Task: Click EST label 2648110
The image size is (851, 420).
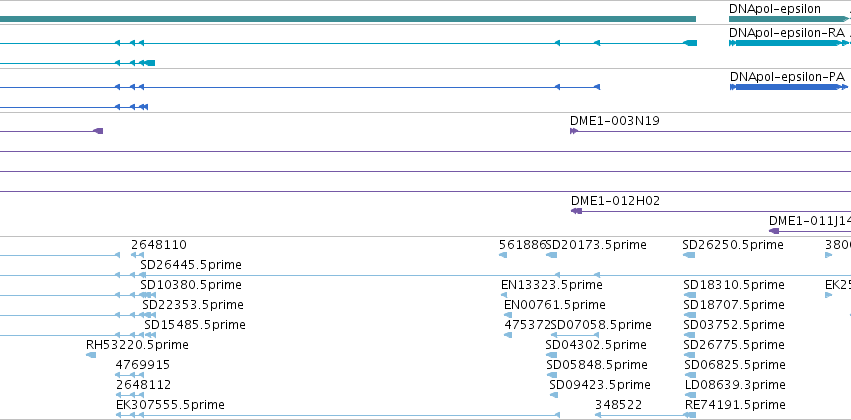Action: tap(158, 245)
